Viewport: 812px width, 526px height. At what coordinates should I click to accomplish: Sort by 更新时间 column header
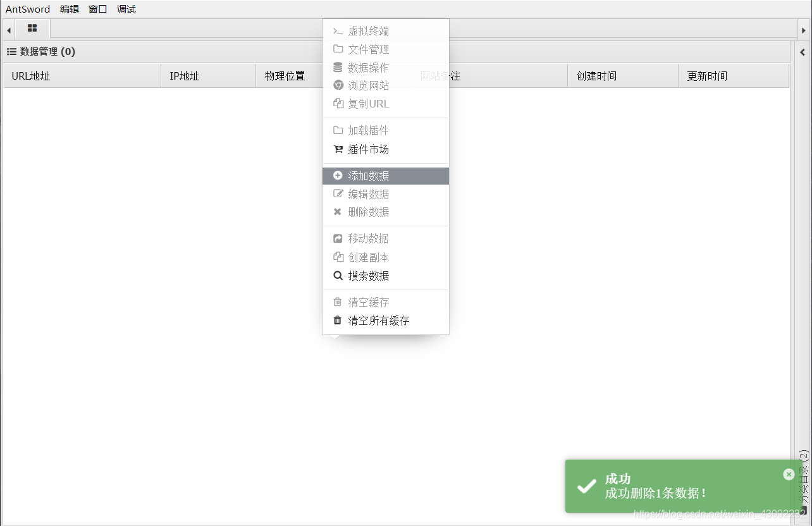click(x=734, y=76)
